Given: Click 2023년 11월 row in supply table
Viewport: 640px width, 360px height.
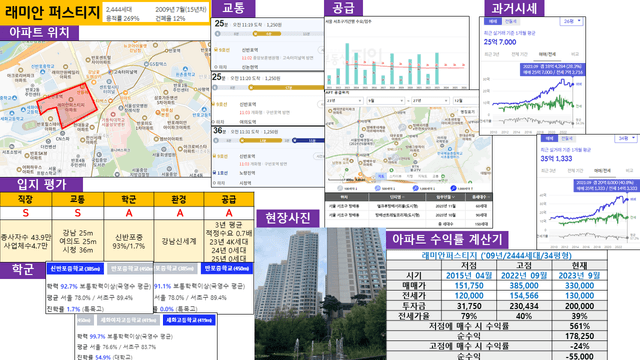Looking at the screenshot, I should click(x=409, y=206).
